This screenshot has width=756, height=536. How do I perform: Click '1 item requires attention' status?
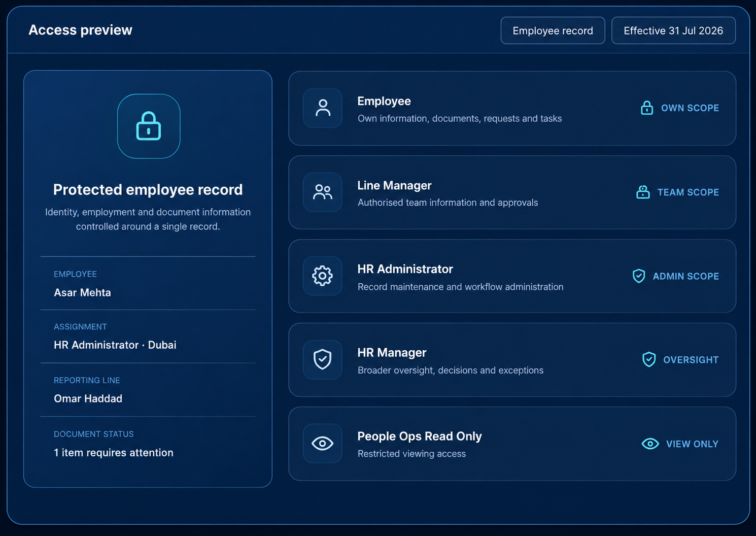(114, 453)
